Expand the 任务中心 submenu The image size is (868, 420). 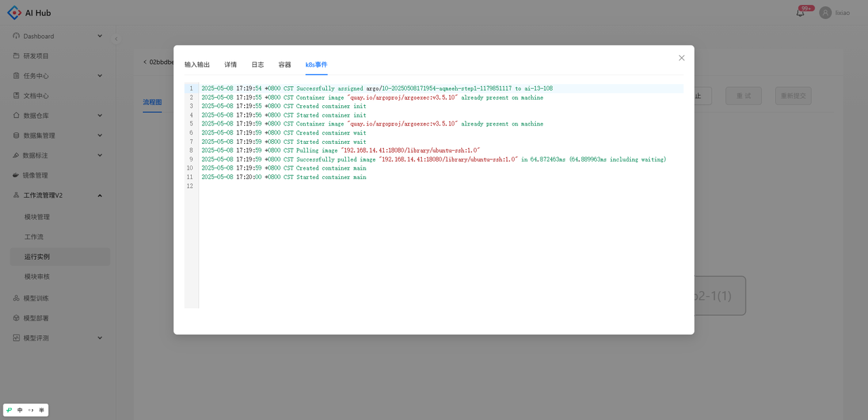pos(100,75)
